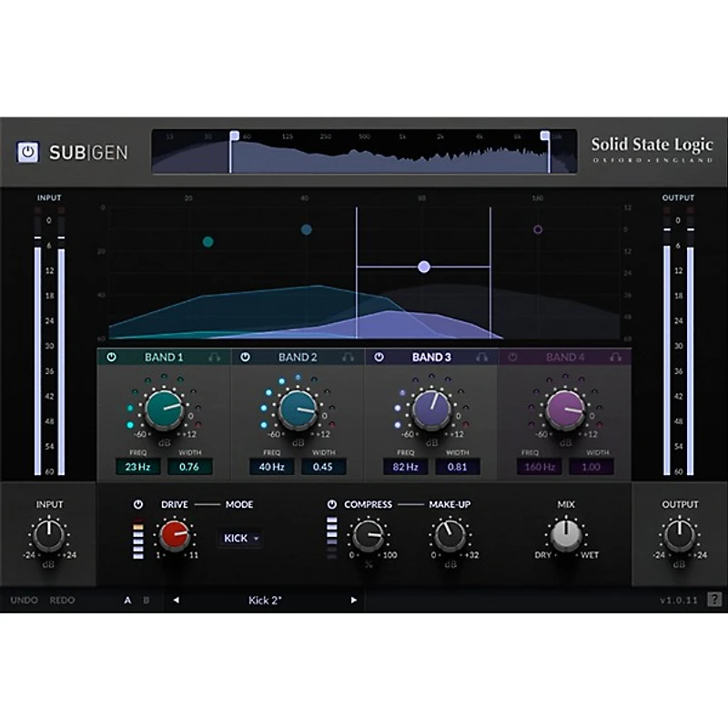728x728 pixels.
Task: Toggle the Compress section power button
Action: tap(331, 504)
